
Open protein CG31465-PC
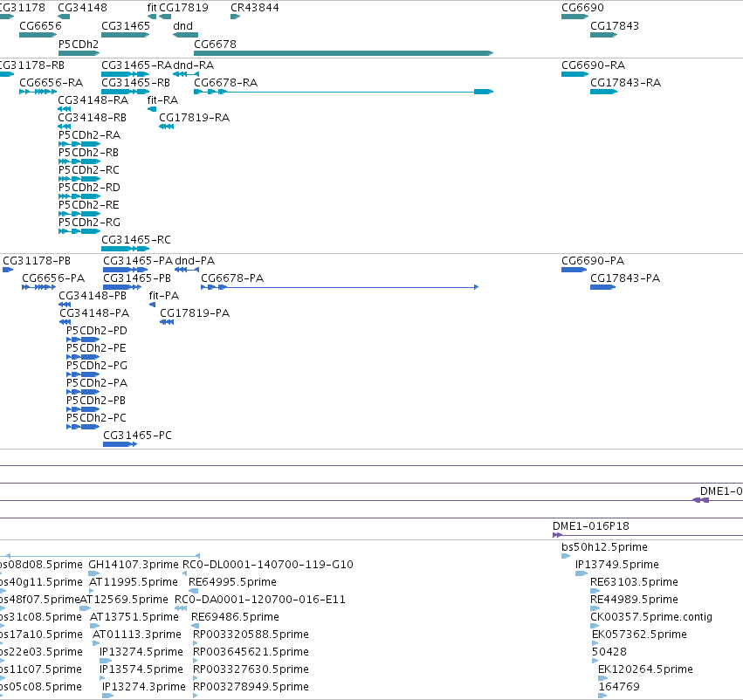pyautogui.click(x=137, y=435)
